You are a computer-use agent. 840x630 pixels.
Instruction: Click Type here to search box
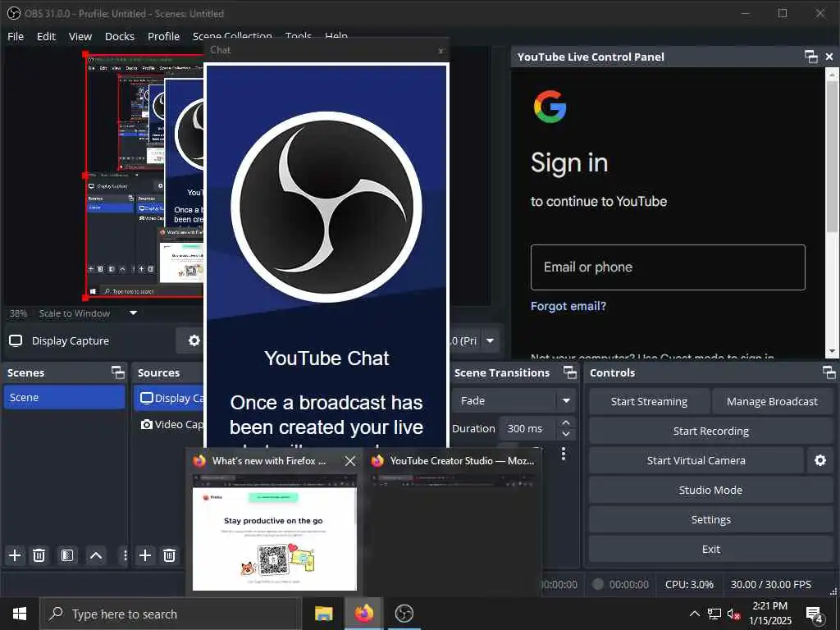[171, 614]
